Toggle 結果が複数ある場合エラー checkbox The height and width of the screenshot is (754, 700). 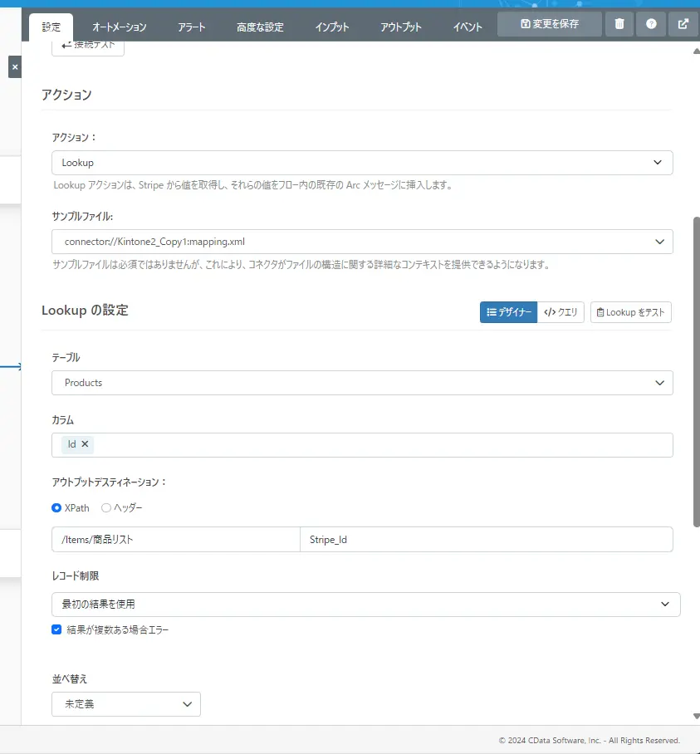(56, 629)
